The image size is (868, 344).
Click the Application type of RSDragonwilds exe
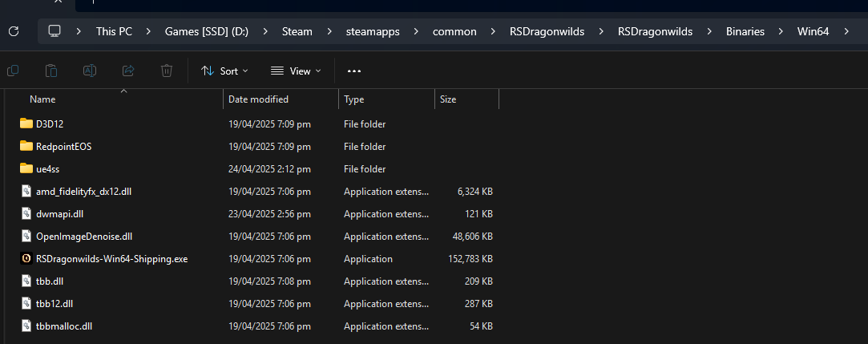(368, 259)
